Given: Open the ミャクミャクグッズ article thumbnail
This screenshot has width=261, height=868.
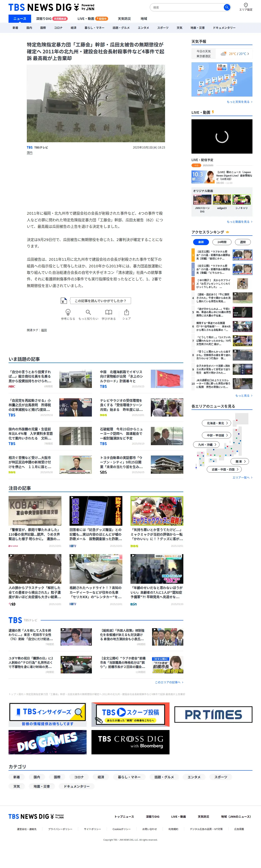Looking at the screenshot, I should [x=157, y=511].
